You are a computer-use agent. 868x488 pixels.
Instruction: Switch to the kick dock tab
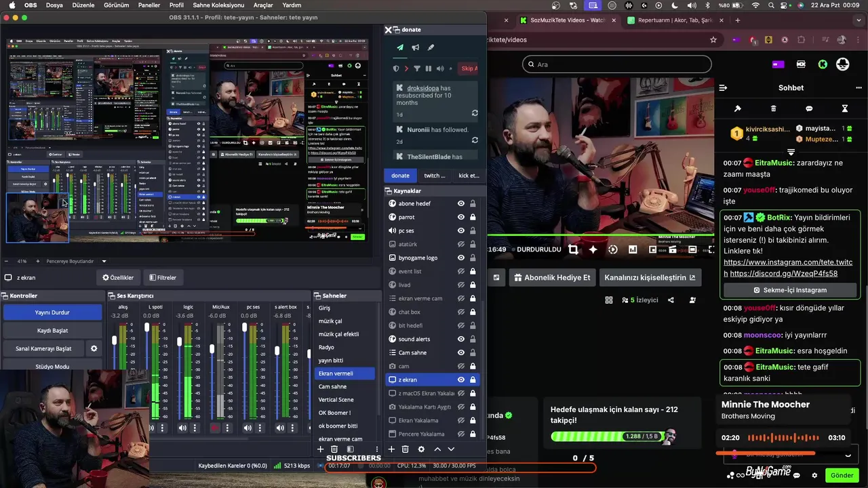[x=469, y=176]
